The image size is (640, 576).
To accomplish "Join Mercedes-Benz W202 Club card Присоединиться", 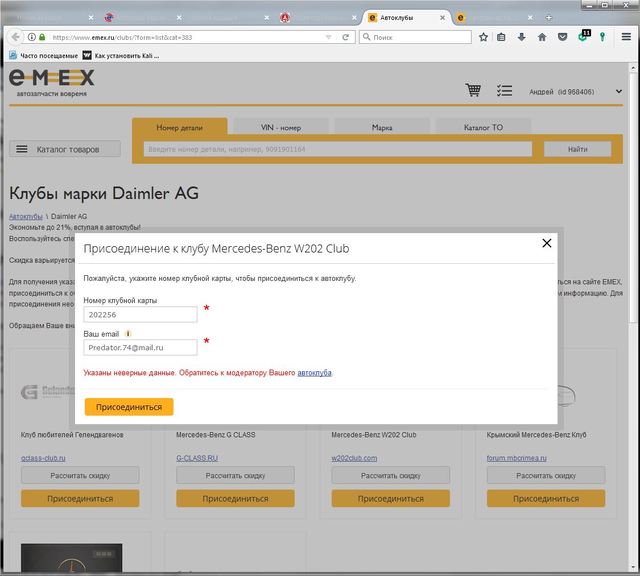I will [x=391, y=498].
